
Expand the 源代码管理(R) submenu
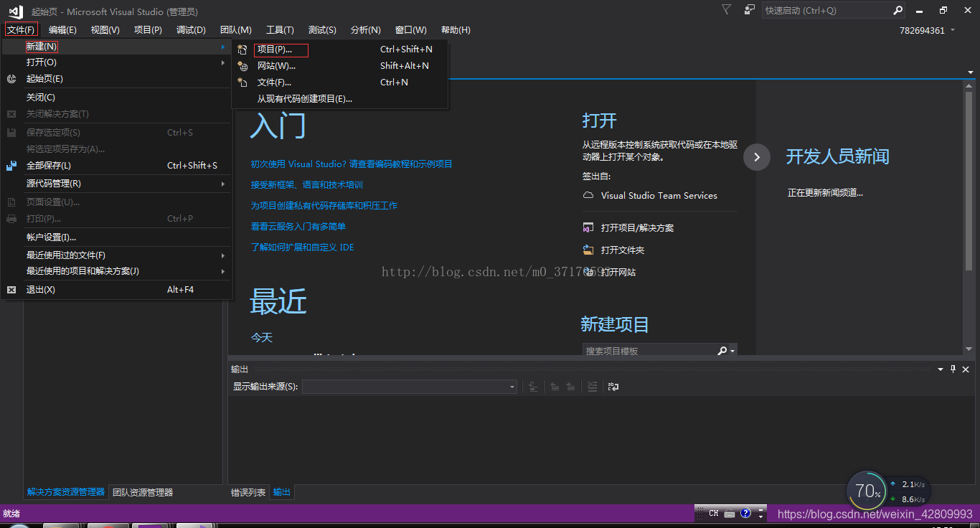pyautogui.click(x=223, y=184)
